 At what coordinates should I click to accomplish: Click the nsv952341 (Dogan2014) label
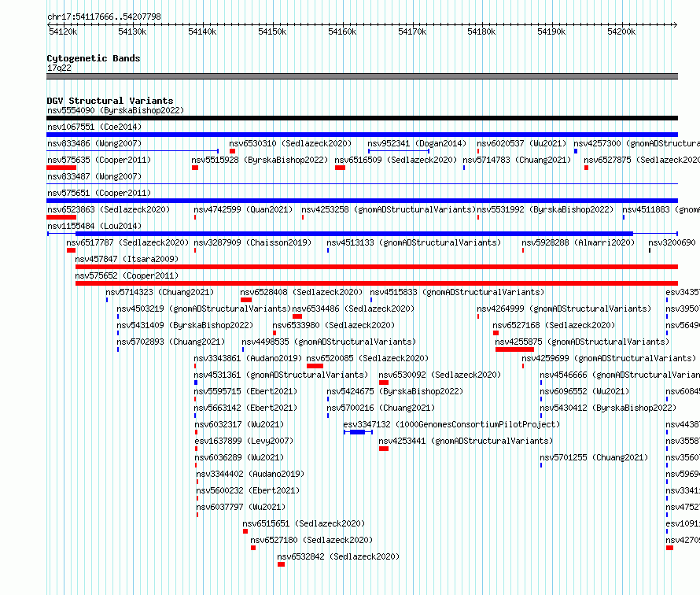(x=417, y=143)
